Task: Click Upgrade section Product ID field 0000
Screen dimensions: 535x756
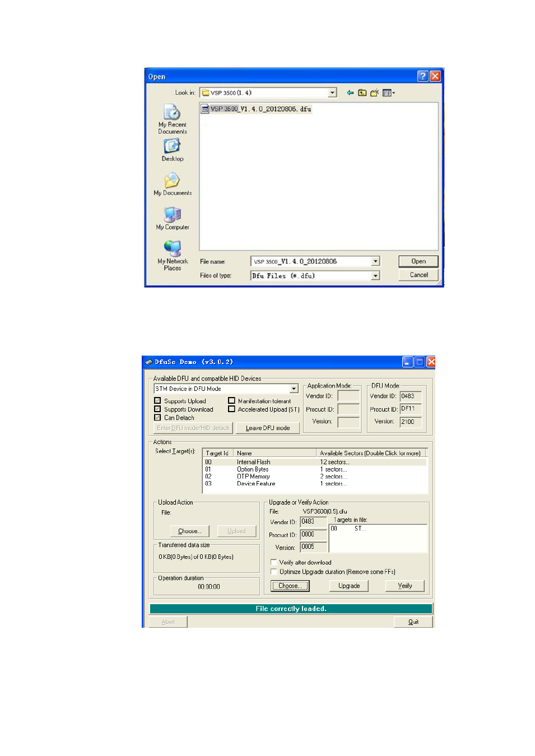Action: (x=313, y=535)
